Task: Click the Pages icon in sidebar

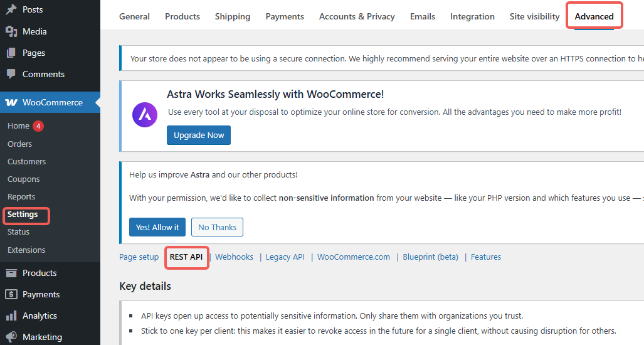Action: [x=11, y=53]
